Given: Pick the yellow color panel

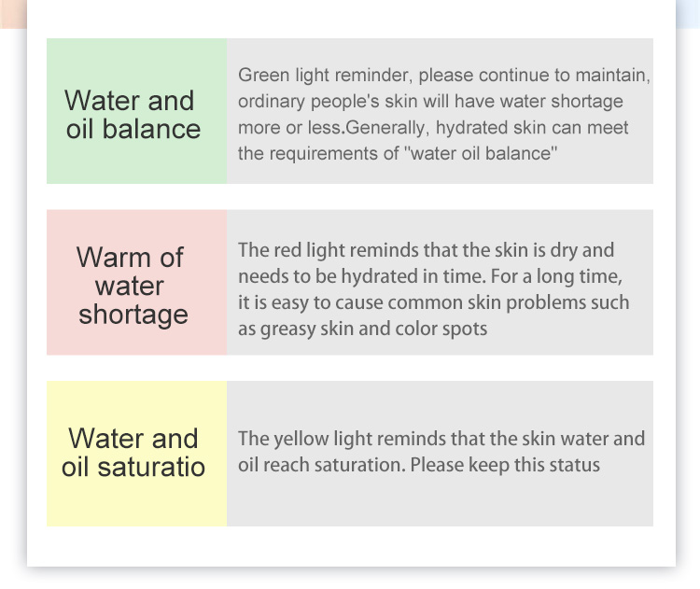Looking at the screenshot, I should (x=136, y=504).
